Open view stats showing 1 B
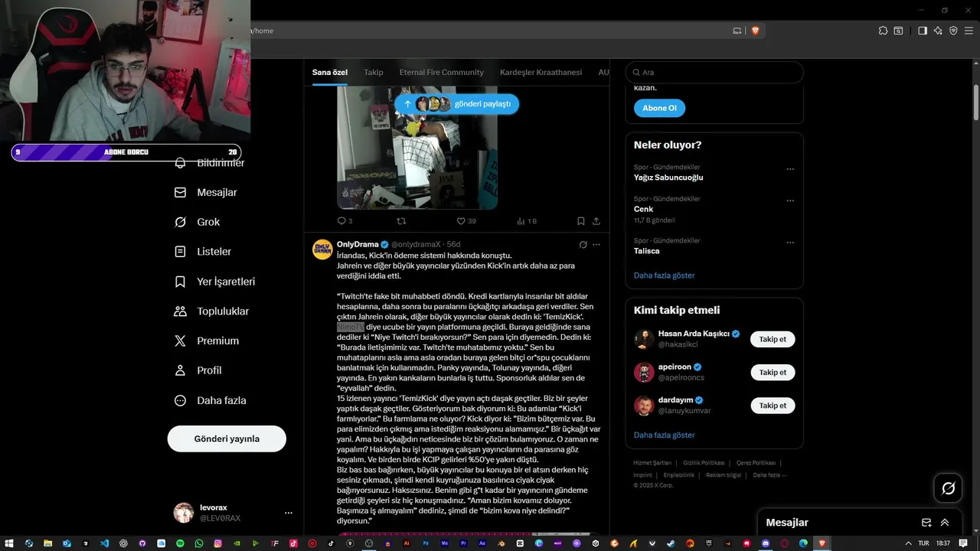Image resolution: width=980 pixels, height=551 pixels. 527,221
